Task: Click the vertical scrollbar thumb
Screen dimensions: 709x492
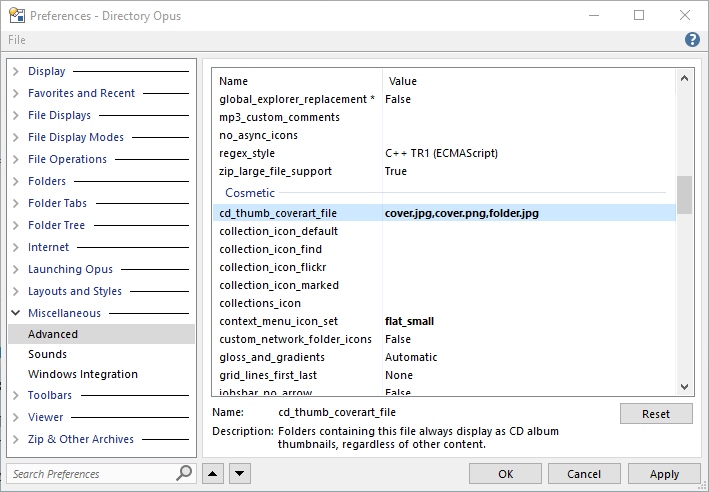Action: pyautogui.click(x=684, y=194)
